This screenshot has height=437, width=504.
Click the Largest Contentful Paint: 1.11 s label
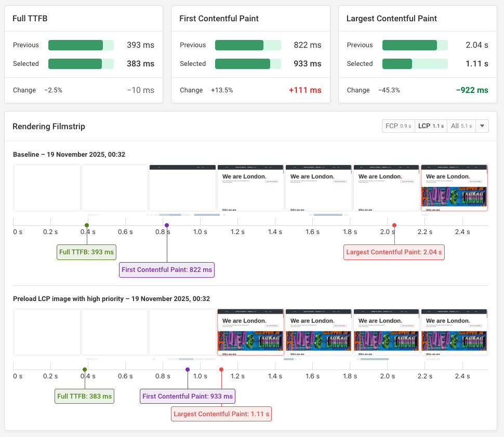tap(221, 414)
